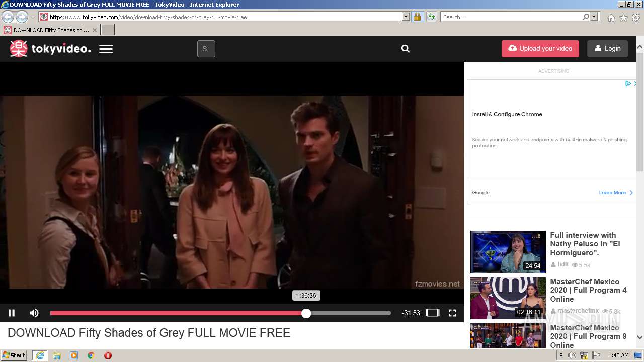Click the lidlt uploader name
The width and height of the screenshot is (644, 362).
[563, 264]
